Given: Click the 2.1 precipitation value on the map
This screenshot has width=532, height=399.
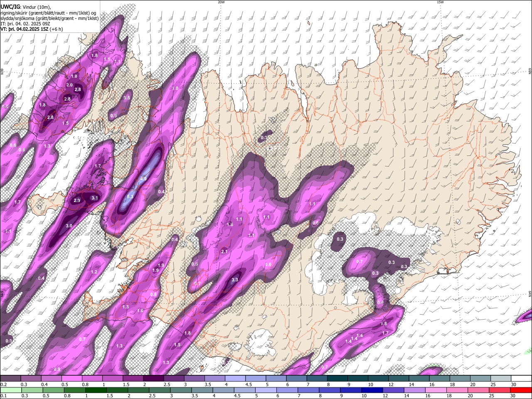Looking at the screenshot, I should coord(224,251).
